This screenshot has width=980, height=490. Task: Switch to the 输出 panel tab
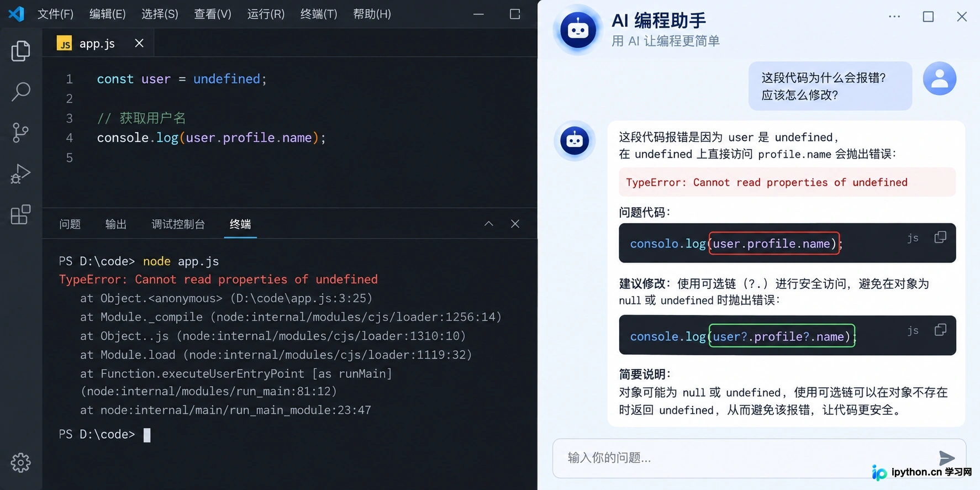pos(116,224)
